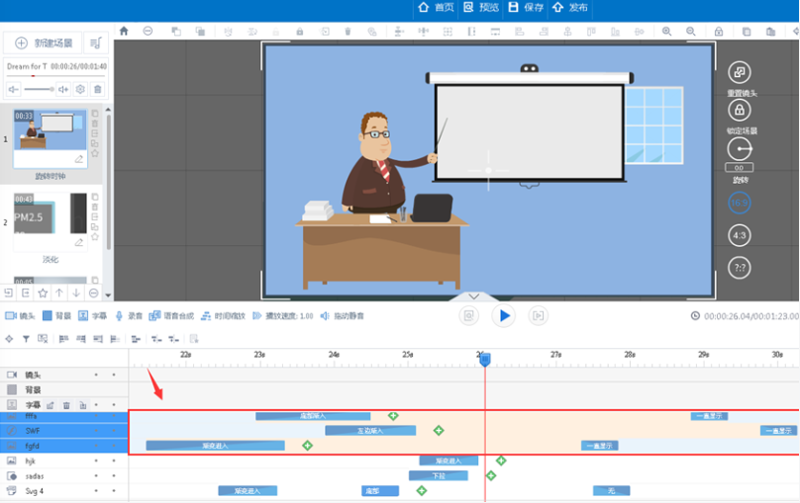Open the background music icon beside new scene
This screenshot has height=503, width=800.
click(x=96, y=43)
